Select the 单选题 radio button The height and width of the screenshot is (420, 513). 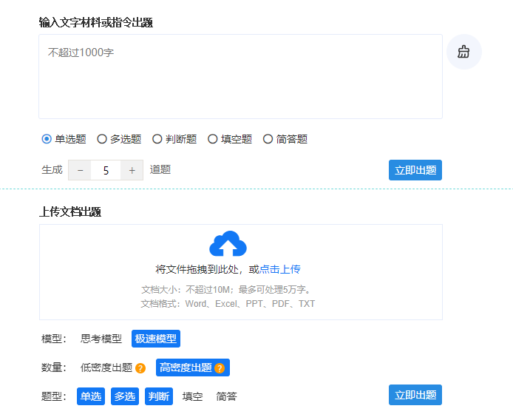tap(47, 139)
